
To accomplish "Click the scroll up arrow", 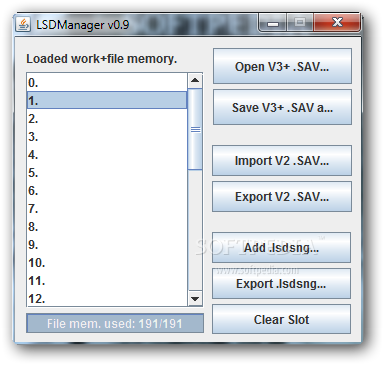I will [x=195, y=80].
